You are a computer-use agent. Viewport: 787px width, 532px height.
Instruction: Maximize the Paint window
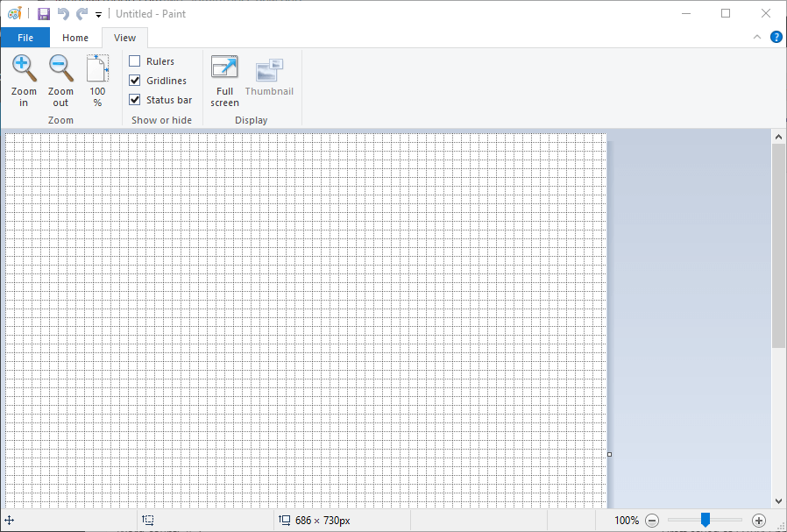[x=726, y=13]
